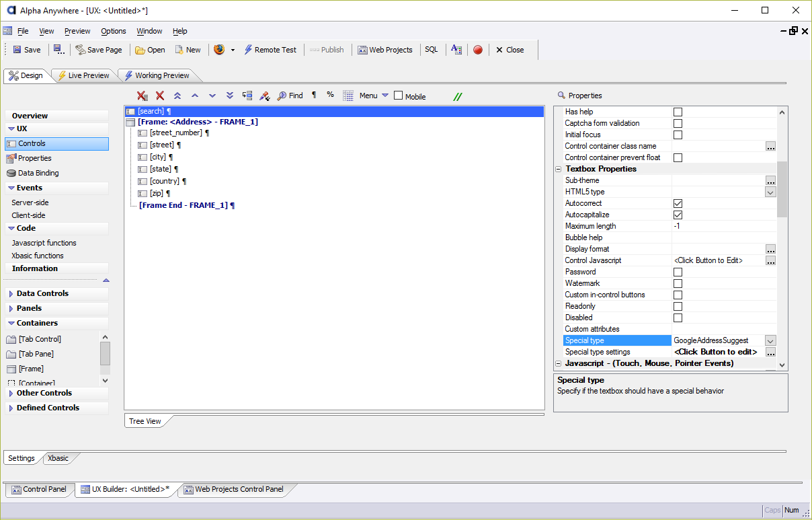Click the Properties magnifier icon
Viewport: 812px width, 520px height.
pos(561,96)
